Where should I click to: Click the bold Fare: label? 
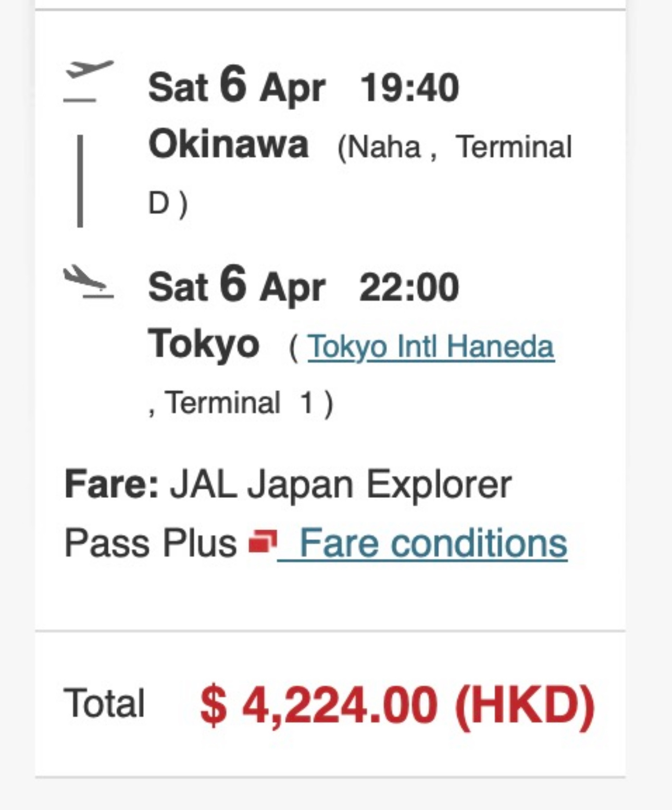pyautogui.click(x=111, y=484)
